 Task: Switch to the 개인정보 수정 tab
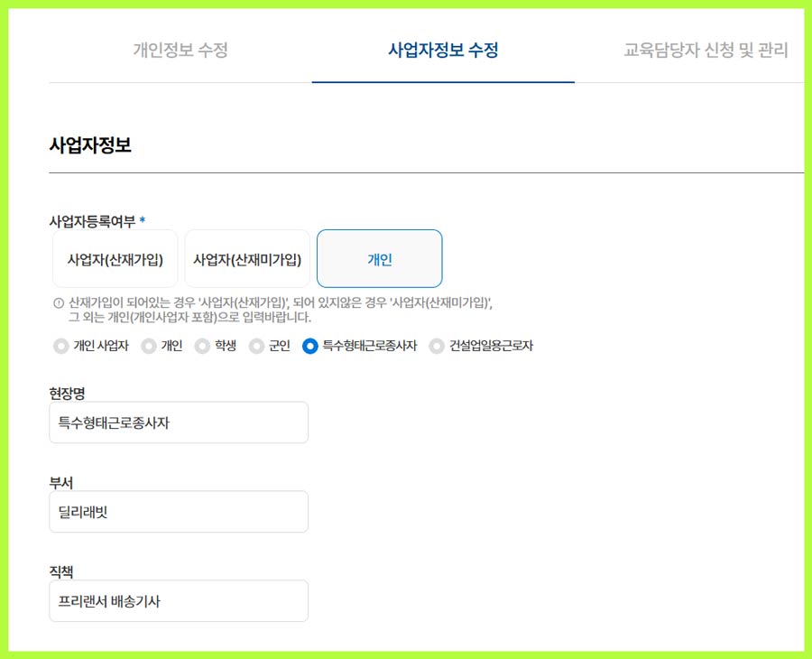179,51
